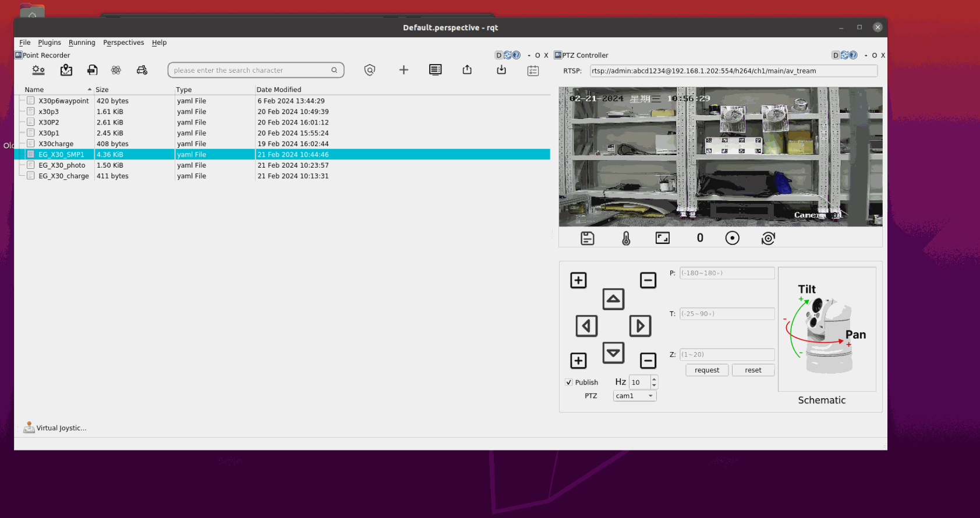This screenshot has width=980, height=518.
Task: Open the cam1 PTZ dropdown
Action: pos(635,396)
